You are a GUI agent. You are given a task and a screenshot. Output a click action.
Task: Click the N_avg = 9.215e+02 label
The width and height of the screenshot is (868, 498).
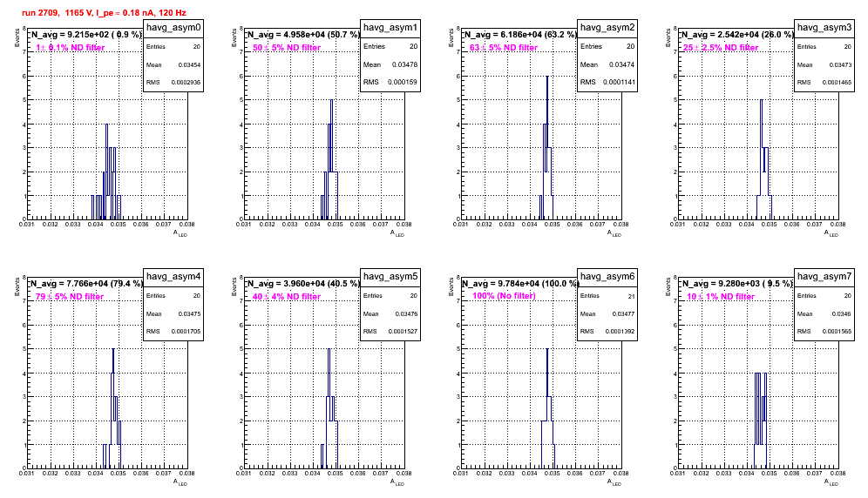point(85,34)
